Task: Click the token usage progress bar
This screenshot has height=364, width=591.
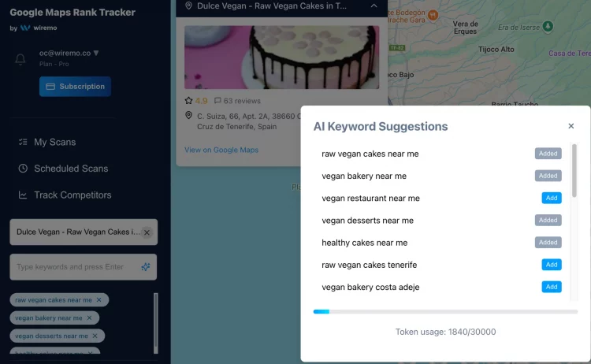Action: (x=445, y=312)
